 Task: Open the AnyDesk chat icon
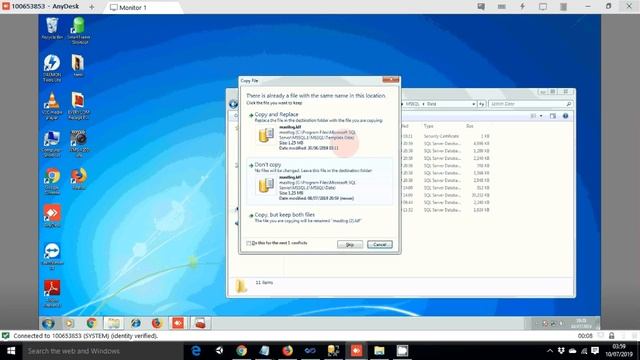481,7
